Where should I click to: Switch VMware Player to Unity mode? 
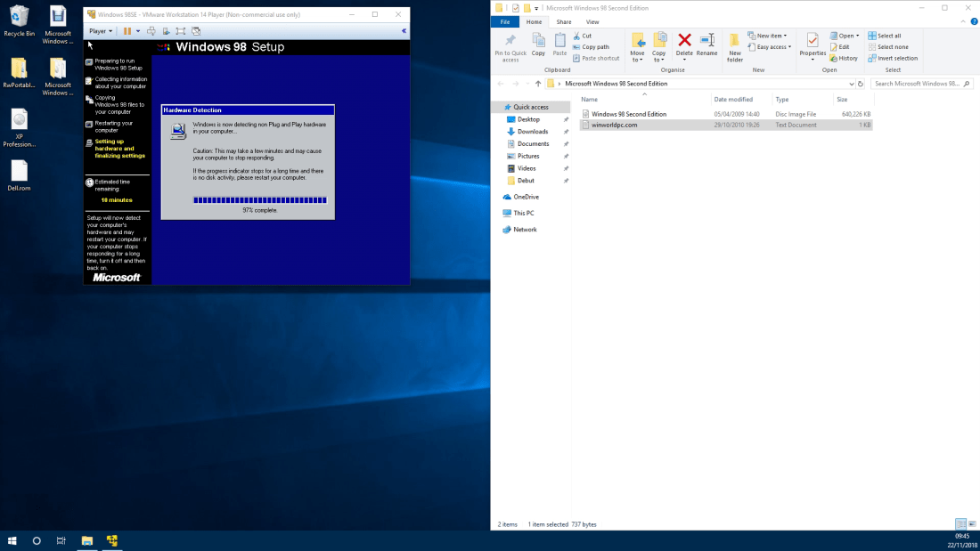pyautogui.click(x=196, y=30)
